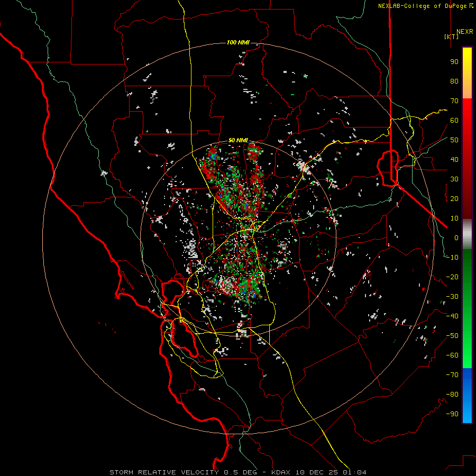Click the 10 value on velocity scale
Screen dimensions: 476x476
click(x=454, y=218)
